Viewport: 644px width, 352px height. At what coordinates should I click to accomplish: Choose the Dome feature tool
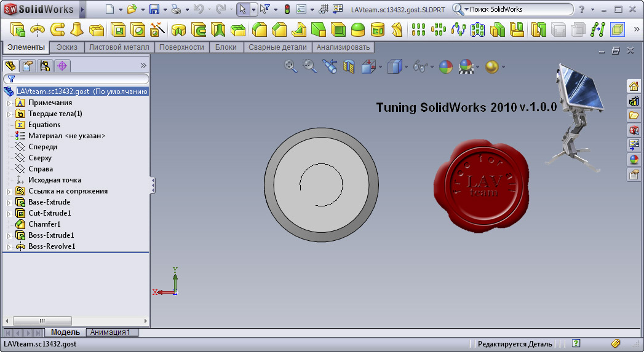[x=358, y=29]
